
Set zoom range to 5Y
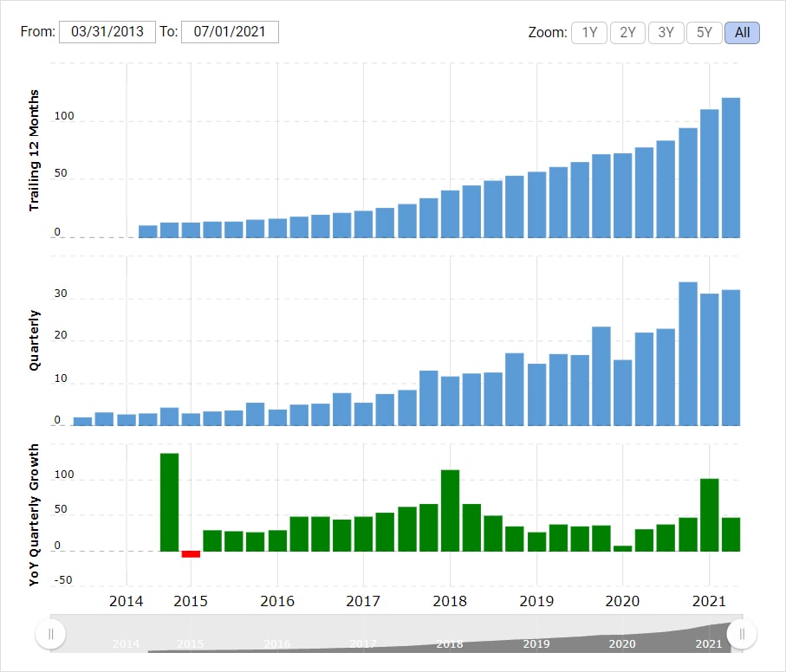click(x=704, y=33)
